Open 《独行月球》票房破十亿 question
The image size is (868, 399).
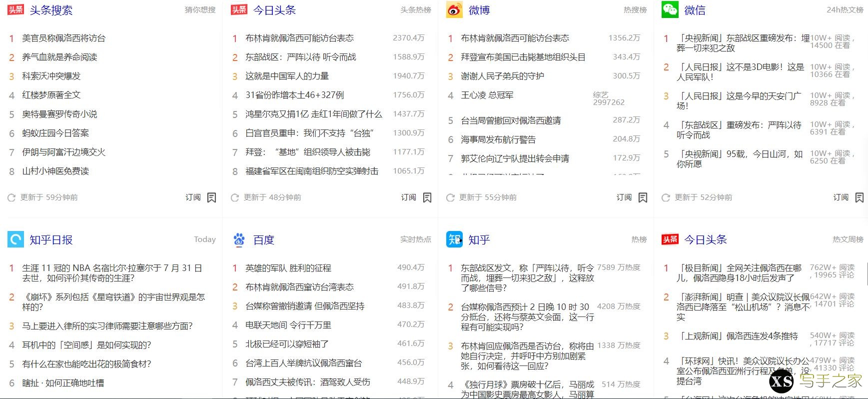click(x=527, y=389)
